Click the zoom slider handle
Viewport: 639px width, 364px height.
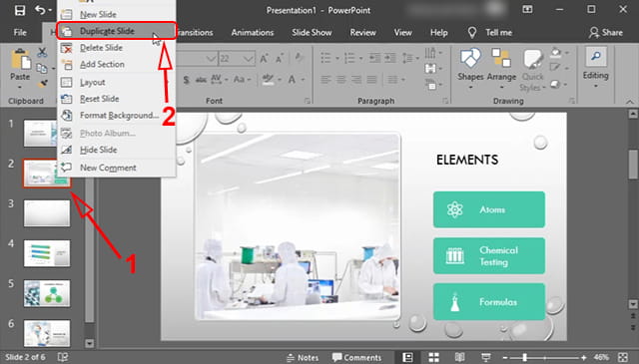click(x=524, y=357)
